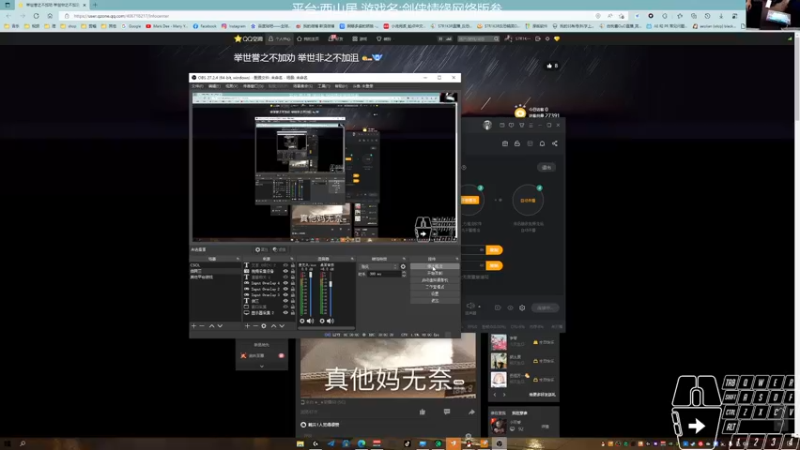Click browser back arrow
Image resolution: width=800 pixels, height=450 pixels.
click(x=8, y=16)
